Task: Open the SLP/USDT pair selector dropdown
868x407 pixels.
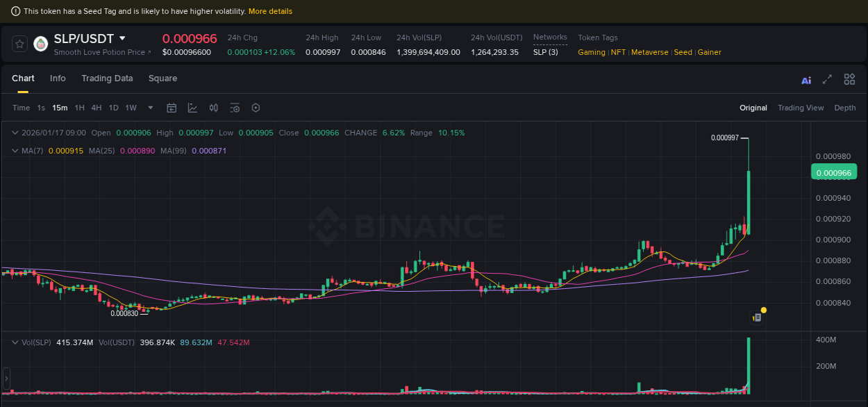Action: [x=122, y=38]
